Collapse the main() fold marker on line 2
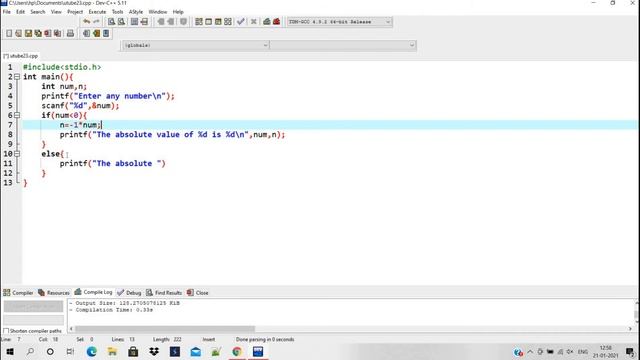640x360 pixels. click(17, 77)
